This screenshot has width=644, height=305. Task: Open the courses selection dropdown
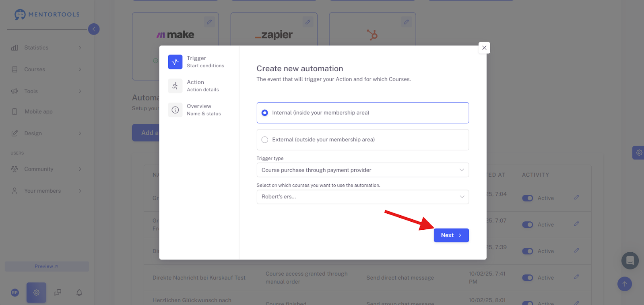pyautogui.click(x=363, y=197)
